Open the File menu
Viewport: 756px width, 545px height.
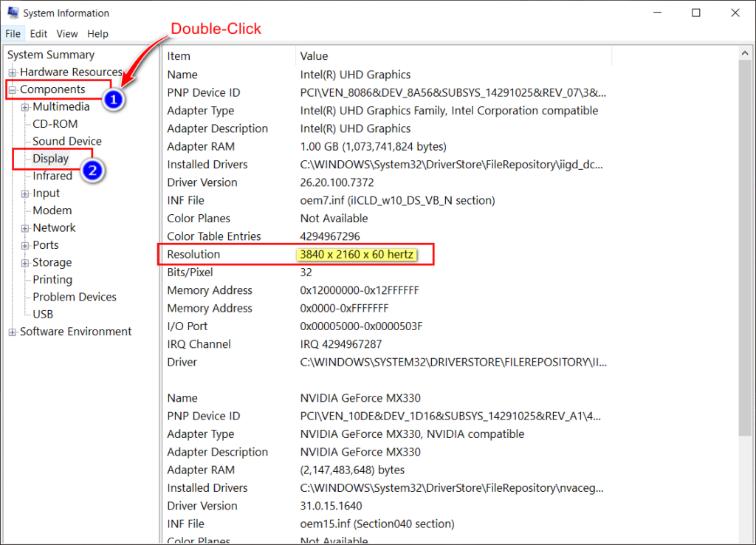click(13, 33)
